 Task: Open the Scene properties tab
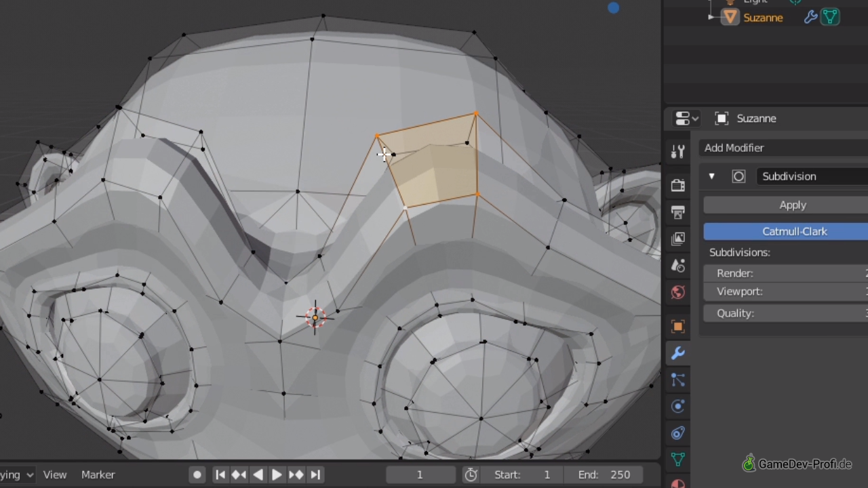click(677, 266)
